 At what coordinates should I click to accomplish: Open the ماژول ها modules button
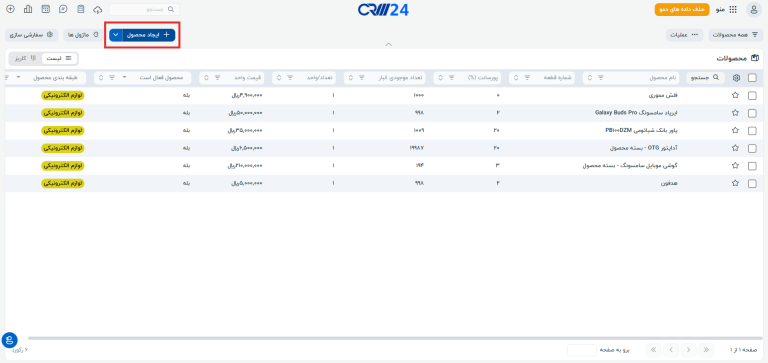coord(83,35)
